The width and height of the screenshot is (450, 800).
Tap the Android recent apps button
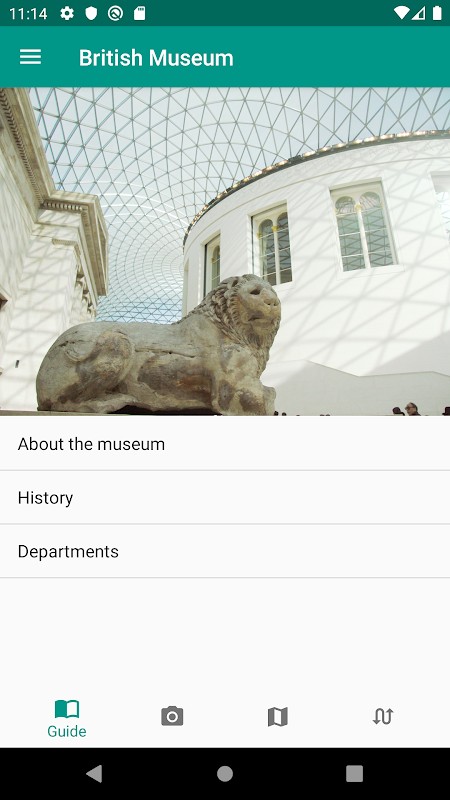(354, 773)
